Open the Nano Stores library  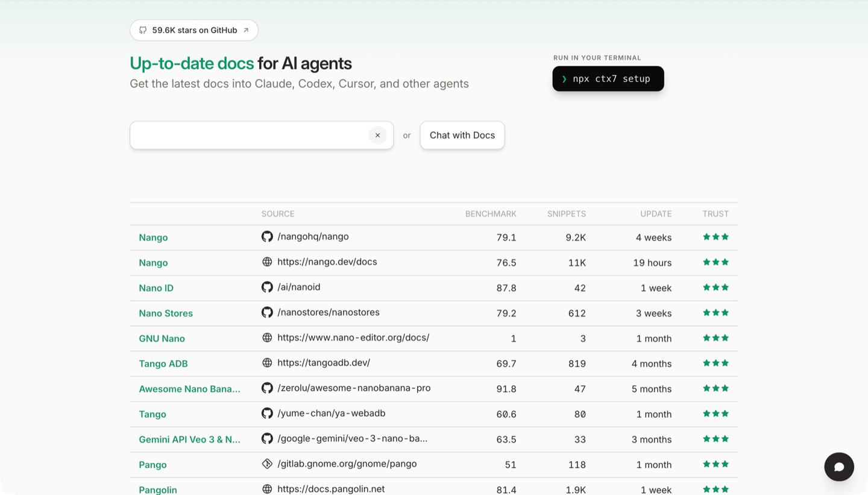click(166, 314)
